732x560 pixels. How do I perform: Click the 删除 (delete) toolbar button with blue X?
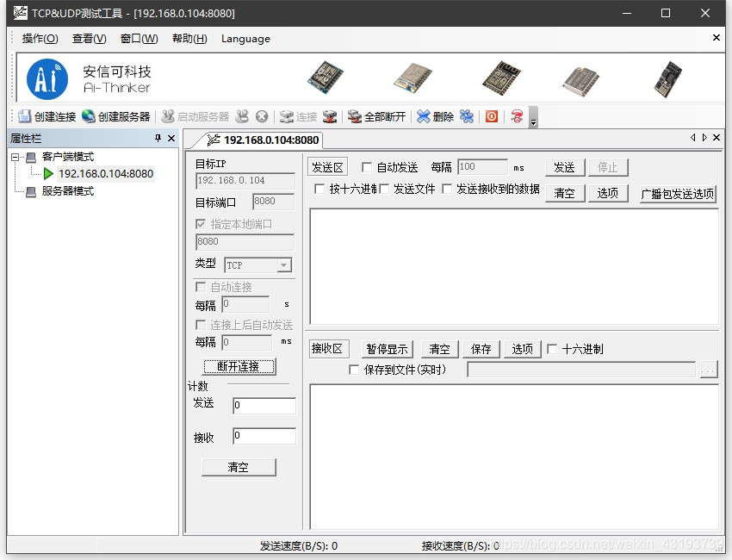435,116
